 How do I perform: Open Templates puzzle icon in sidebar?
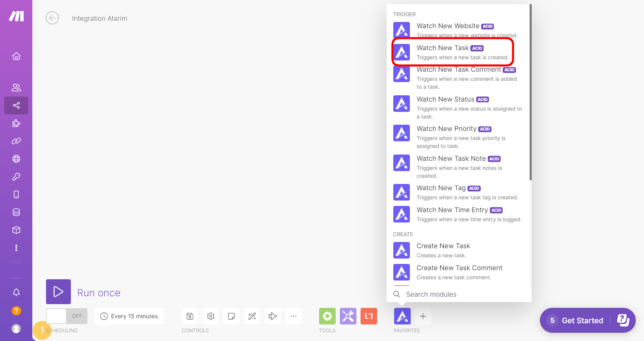point(16,123)
